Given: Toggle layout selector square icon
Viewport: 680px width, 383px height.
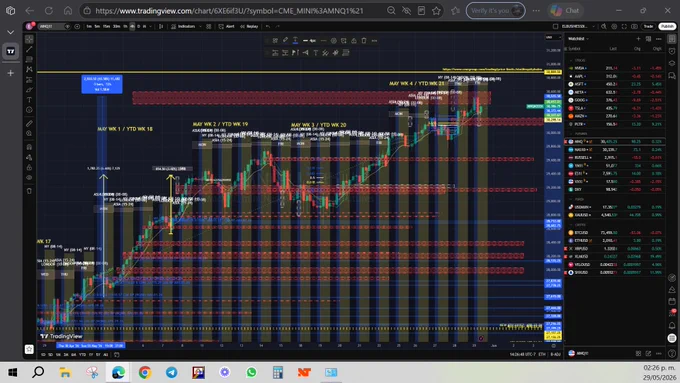Looking at the screenshot, I should click(x=555, y=26).
